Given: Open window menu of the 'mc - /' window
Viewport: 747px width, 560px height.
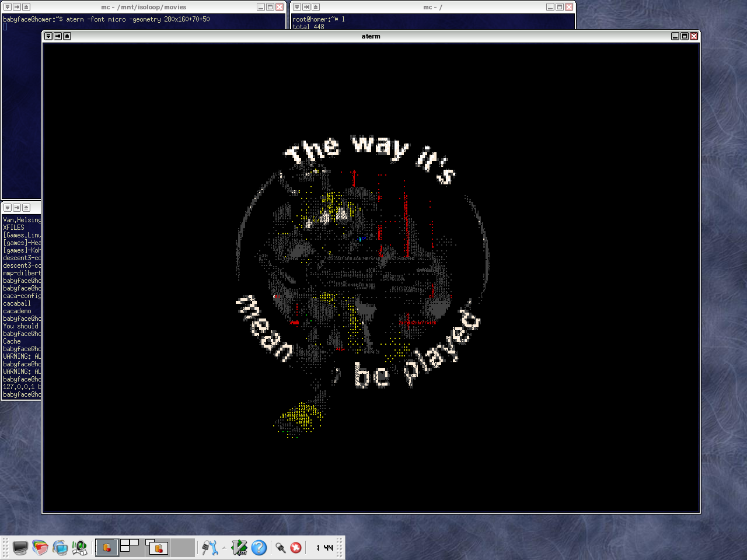Looking at the screenshot, I should (297, 7).
